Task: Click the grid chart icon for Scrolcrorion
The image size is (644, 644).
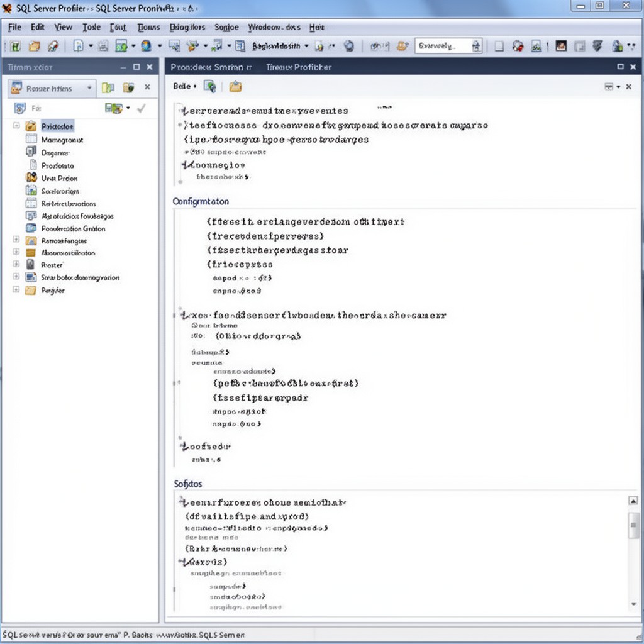Action: click(x=31, y=191)
